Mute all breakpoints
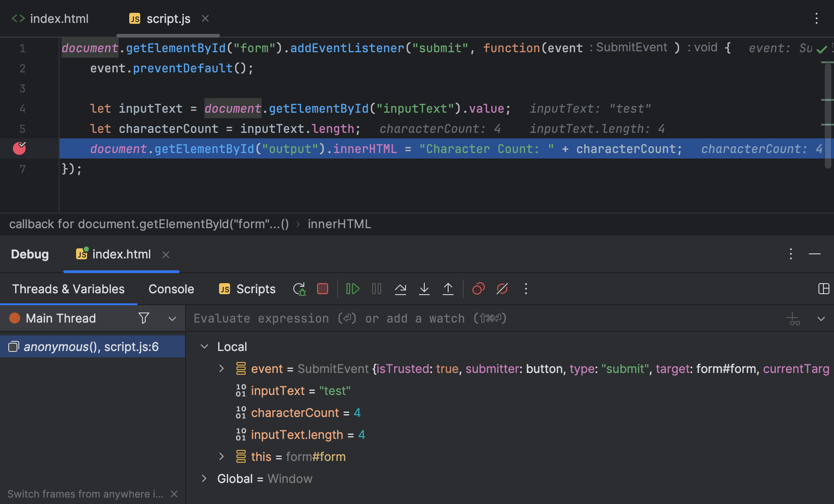The image size is (834, 504). click(x=502, y=289)
